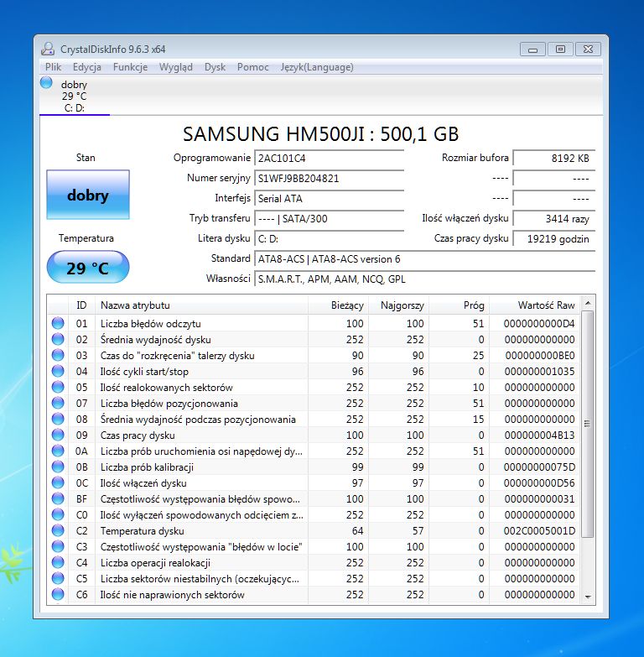644x657 pixels.
Task: Click the blue disk status orb above dobry
Action: [46, 82]
